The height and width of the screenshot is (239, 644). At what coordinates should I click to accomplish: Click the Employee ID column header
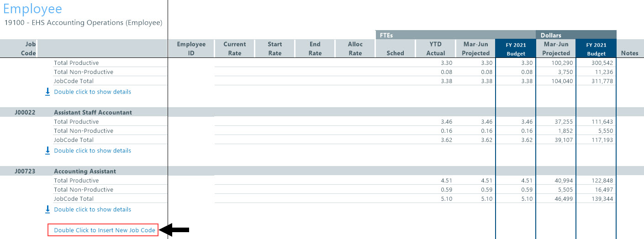pos(191,48)
